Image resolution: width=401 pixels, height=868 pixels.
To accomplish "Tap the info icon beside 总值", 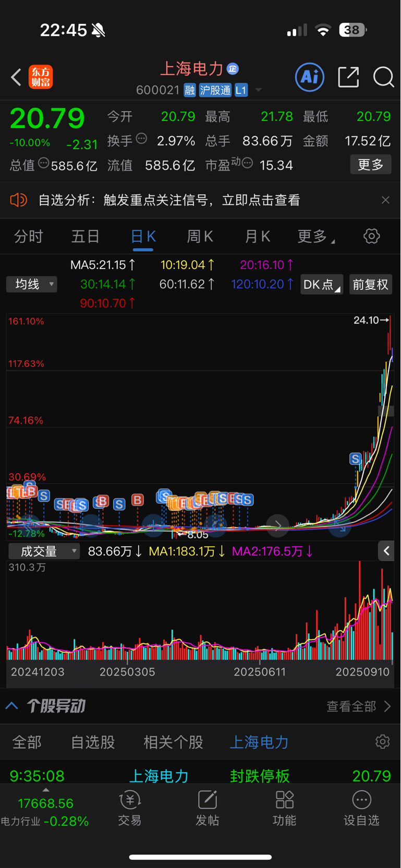I will pyautogui.click(x=44, y=163).
